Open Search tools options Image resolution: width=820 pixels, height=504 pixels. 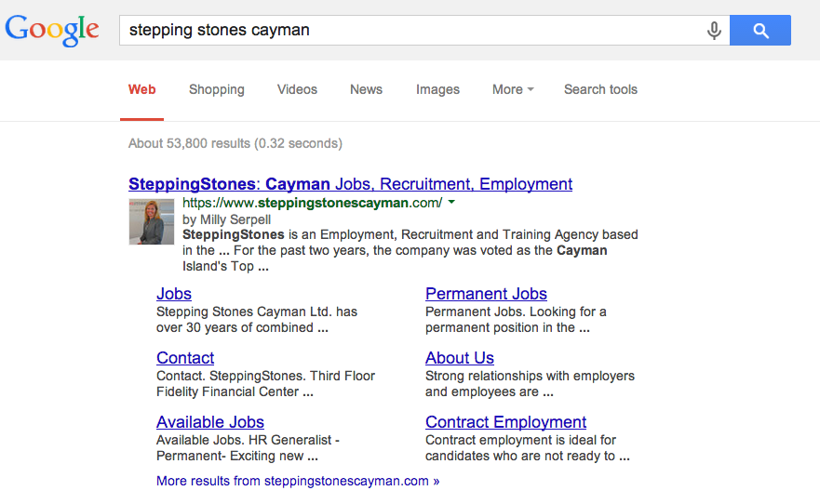tap(600, 89)
